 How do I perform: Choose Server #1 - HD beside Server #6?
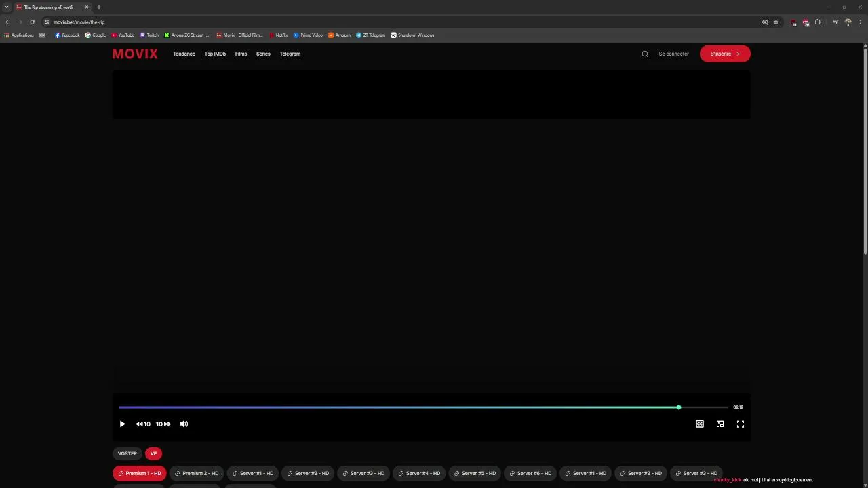point(585,473)
